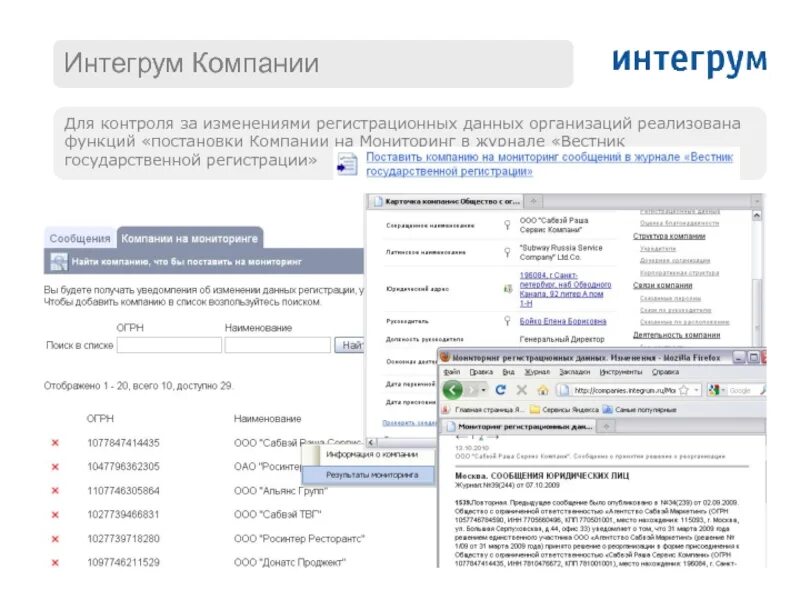Click OGRN value 1027739718280
Viewport: 800px width, 600px height.
pos(123,539)
